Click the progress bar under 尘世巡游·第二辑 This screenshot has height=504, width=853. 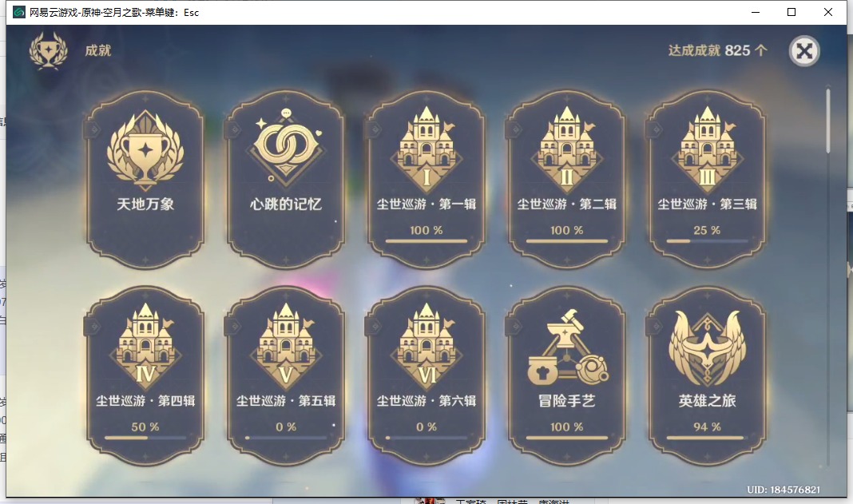tap(567, 240)
